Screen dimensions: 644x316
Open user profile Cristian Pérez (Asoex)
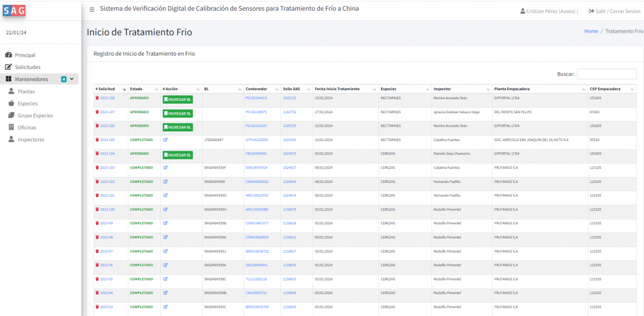(548, 11)
